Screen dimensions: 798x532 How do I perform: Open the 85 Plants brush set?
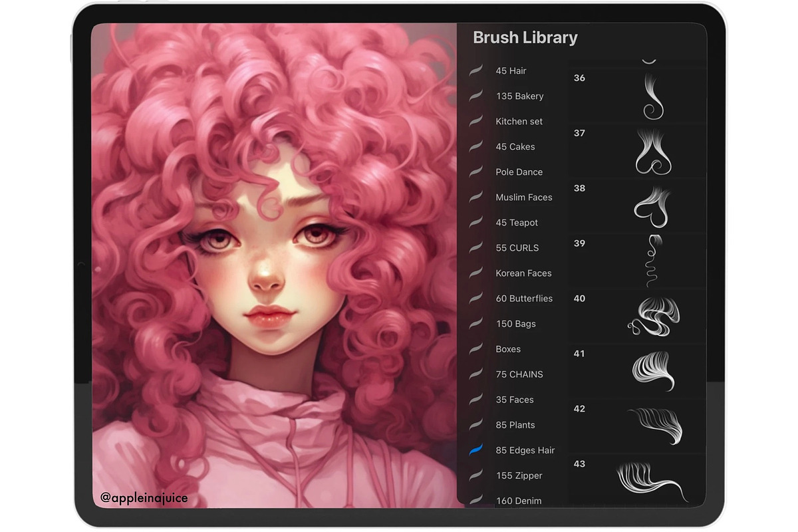(x=515, y=425)
